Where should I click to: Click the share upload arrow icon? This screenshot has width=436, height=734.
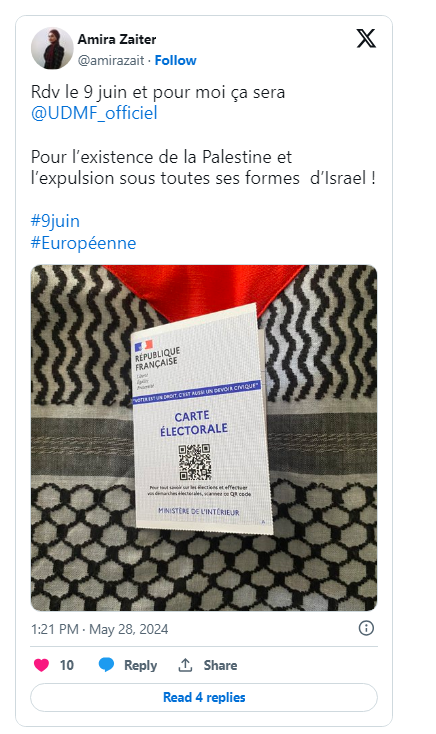point(185,665)
